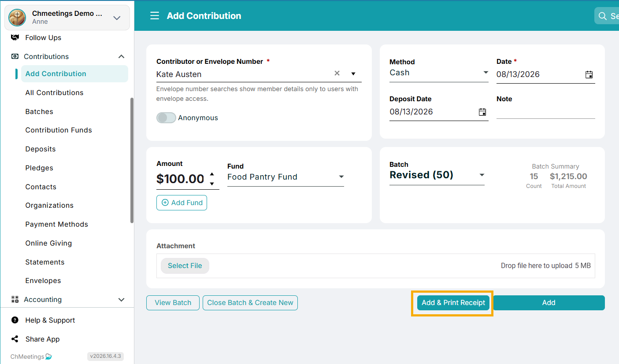The image size is (619, 364).
Task: Collapse the Contributions sidebar section
Action: pos(122,56)
